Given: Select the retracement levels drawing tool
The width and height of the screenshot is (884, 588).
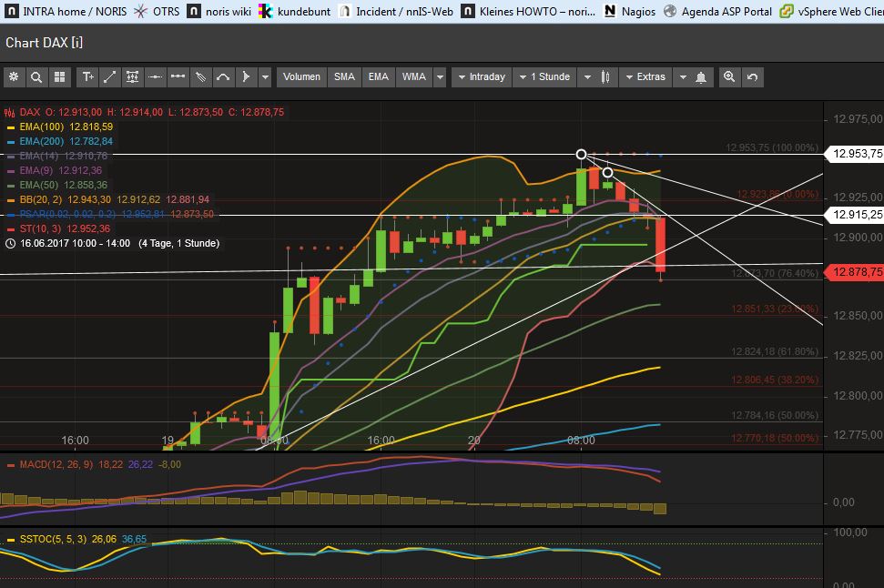Looking at the screenshot, I should (x=133, y=77).
